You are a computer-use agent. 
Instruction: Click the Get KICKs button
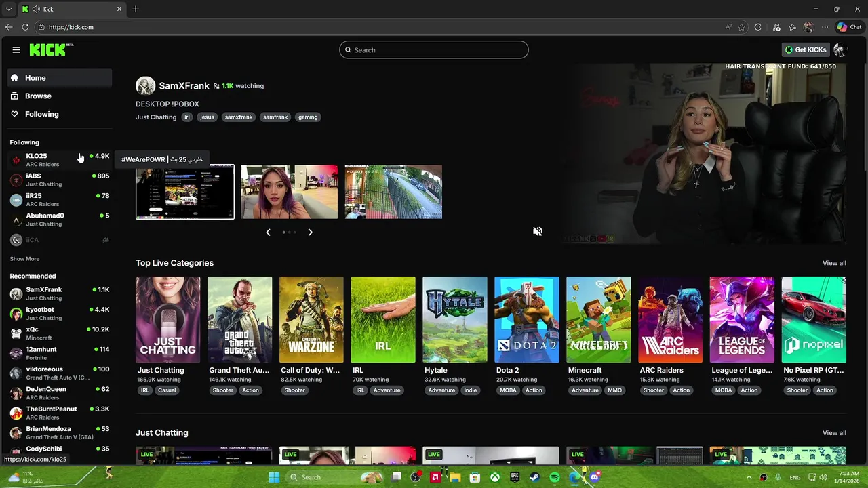[806, 49]
